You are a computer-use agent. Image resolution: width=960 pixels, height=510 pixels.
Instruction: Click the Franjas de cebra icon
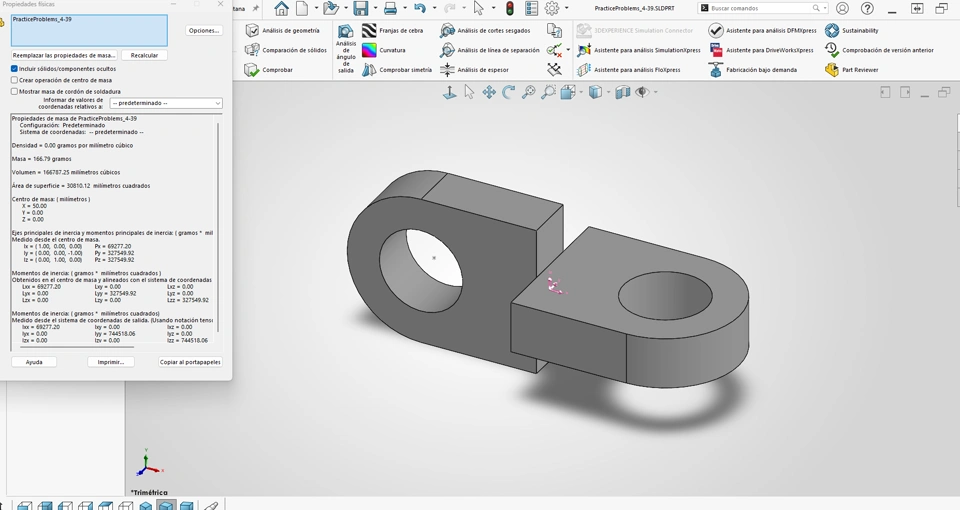[370, 31]
